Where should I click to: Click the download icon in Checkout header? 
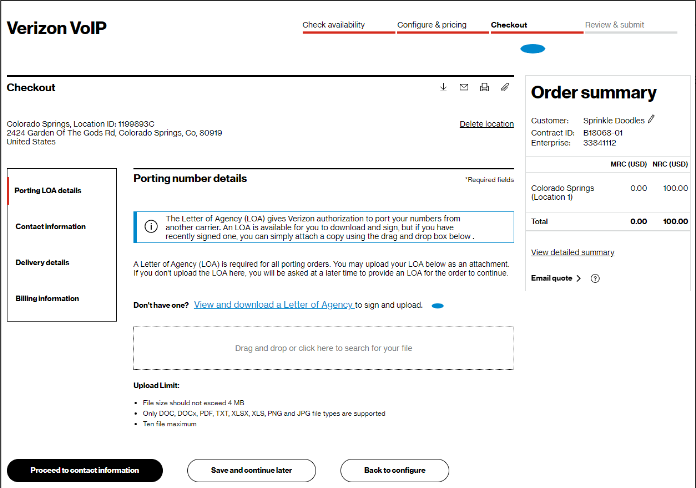[x=443, y=87]
